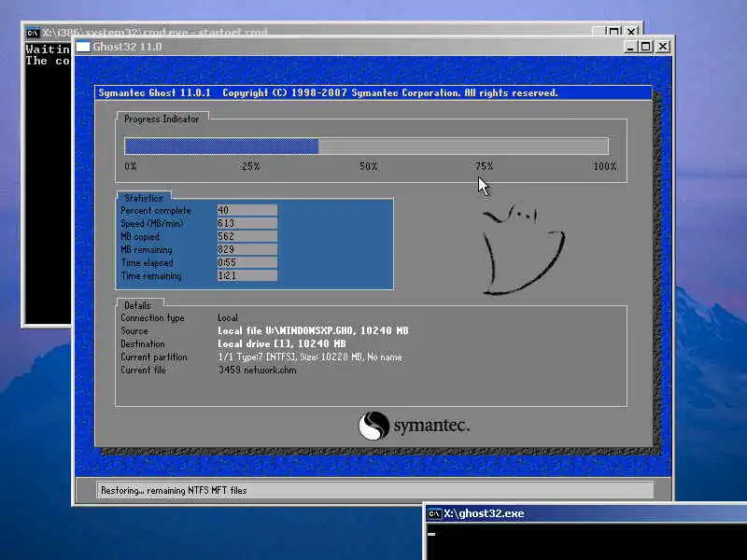Click the MB copied value 562
Screen dimensions: 747x560
pyautogui.click(x=247, y=236)
